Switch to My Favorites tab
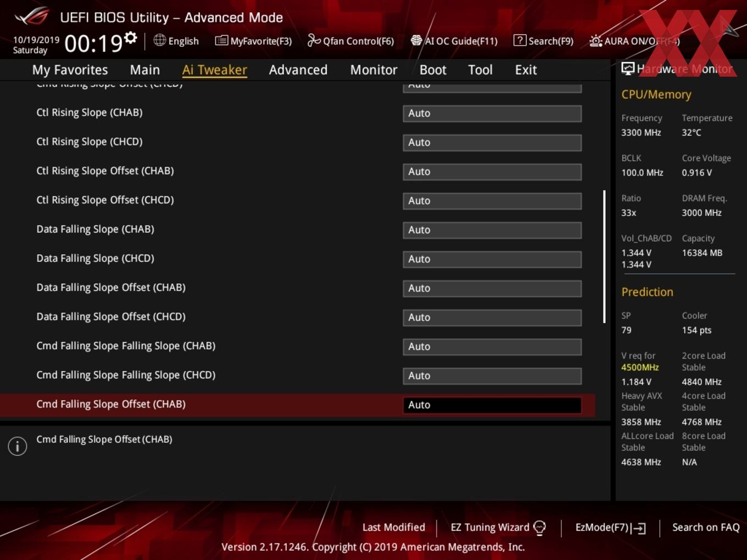Image resolution: width=747 pixels, height=560 pixels. point(70,70)
